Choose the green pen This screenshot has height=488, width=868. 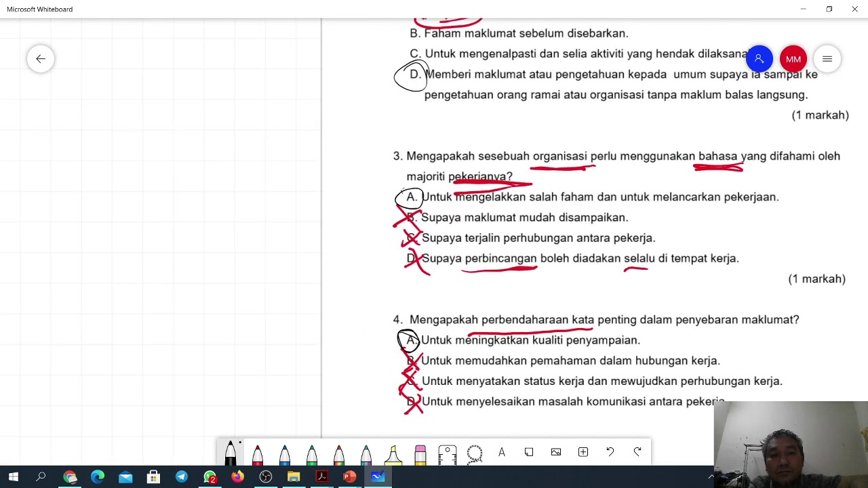(x=312, y=453)
